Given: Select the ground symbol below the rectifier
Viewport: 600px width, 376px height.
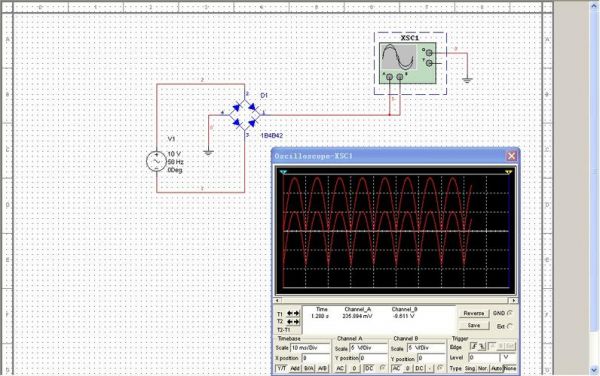Looking at the screenshot, I should [209, 152].
